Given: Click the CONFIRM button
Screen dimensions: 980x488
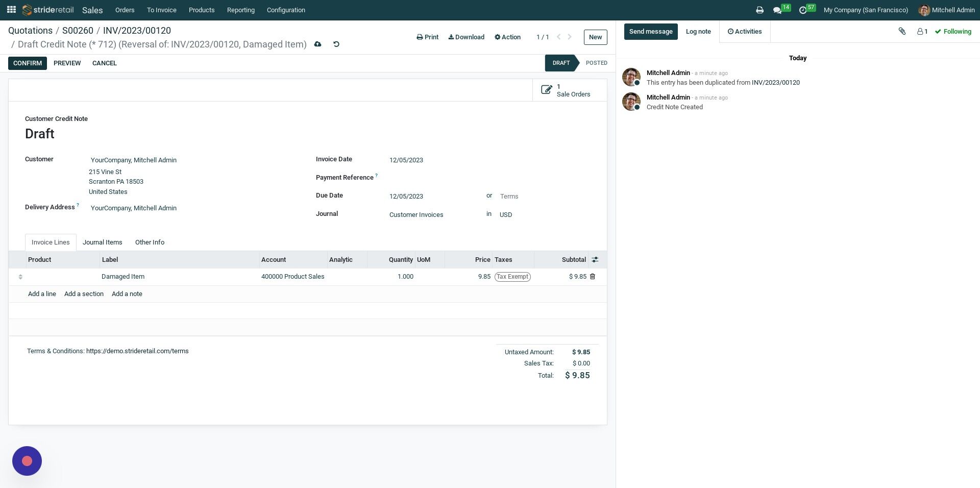Looking at the screenshot, I should 28,63.
